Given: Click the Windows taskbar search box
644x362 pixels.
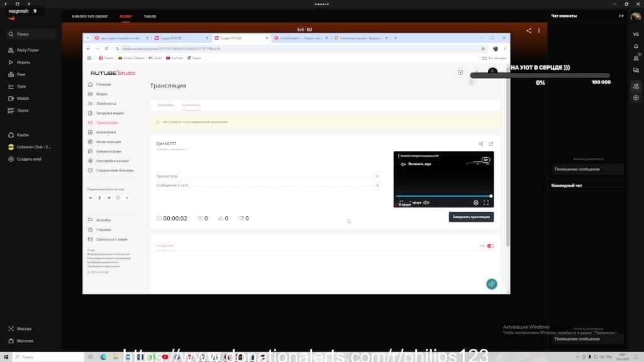Looking at the screenshot, I should [49, 357].
